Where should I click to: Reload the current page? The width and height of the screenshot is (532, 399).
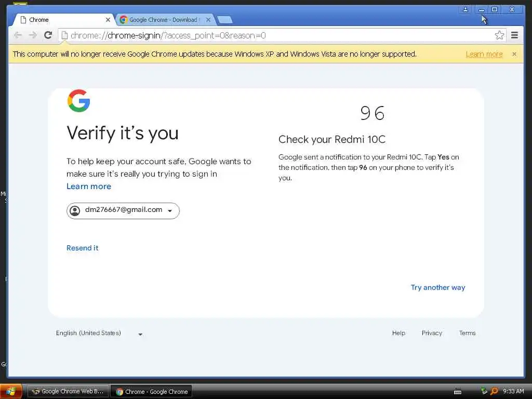click(x=48, y=35)
